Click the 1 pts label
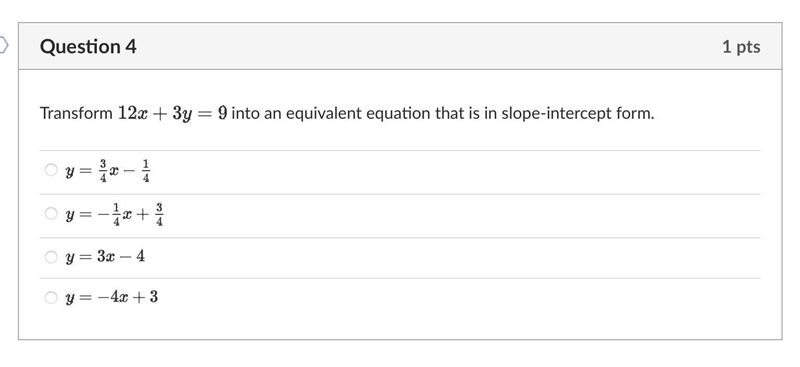 (741, 46)
